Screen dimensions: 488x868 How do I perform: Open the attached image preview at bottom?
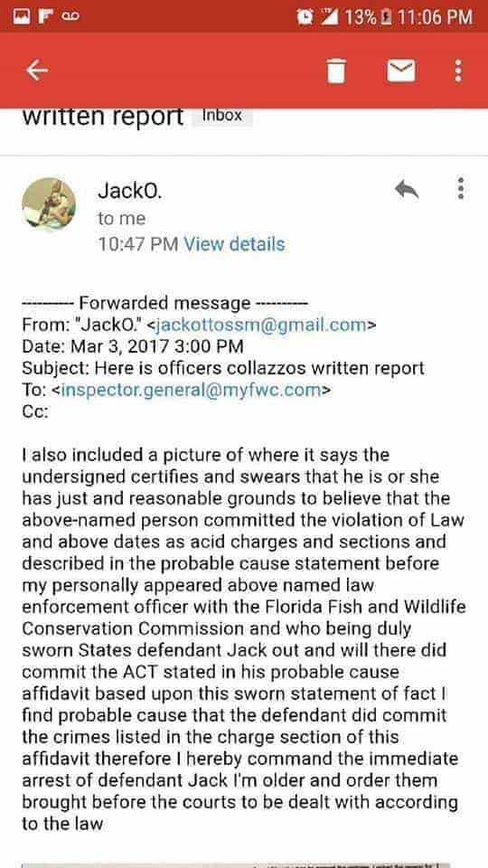pos(235,864)
